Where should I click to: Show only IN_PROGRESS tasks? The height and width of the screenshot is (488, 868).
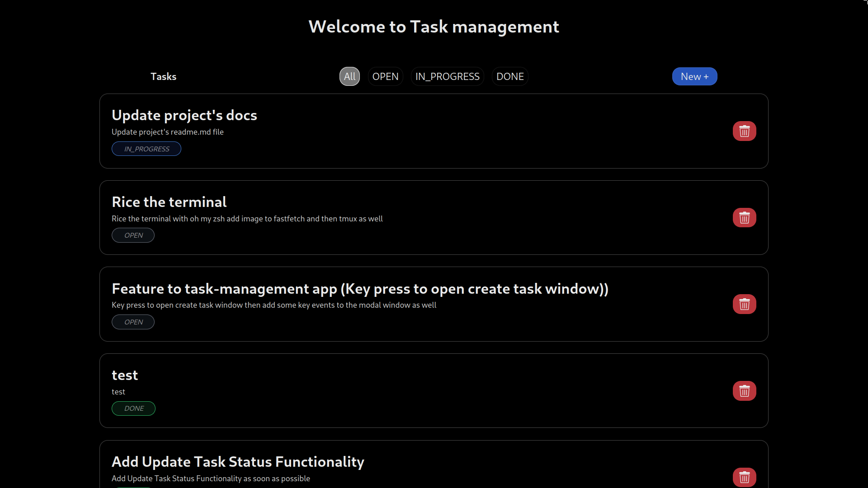447,76
